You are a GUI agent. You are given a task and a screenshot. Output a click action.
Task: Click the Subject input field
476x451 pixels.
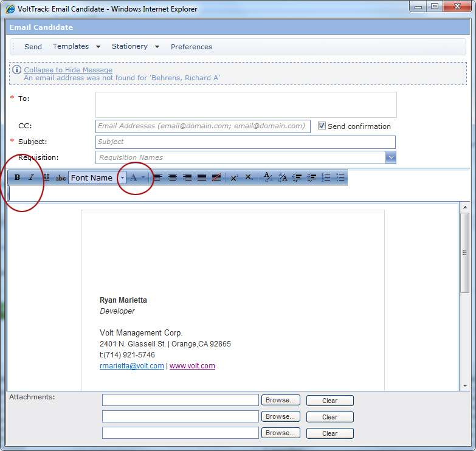coord(245,142)
